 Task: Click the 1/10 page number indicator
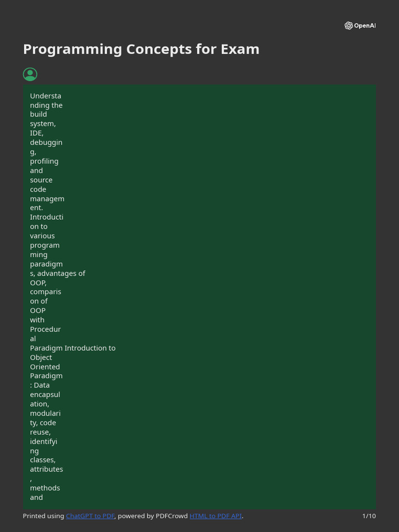tap(369, 516)
